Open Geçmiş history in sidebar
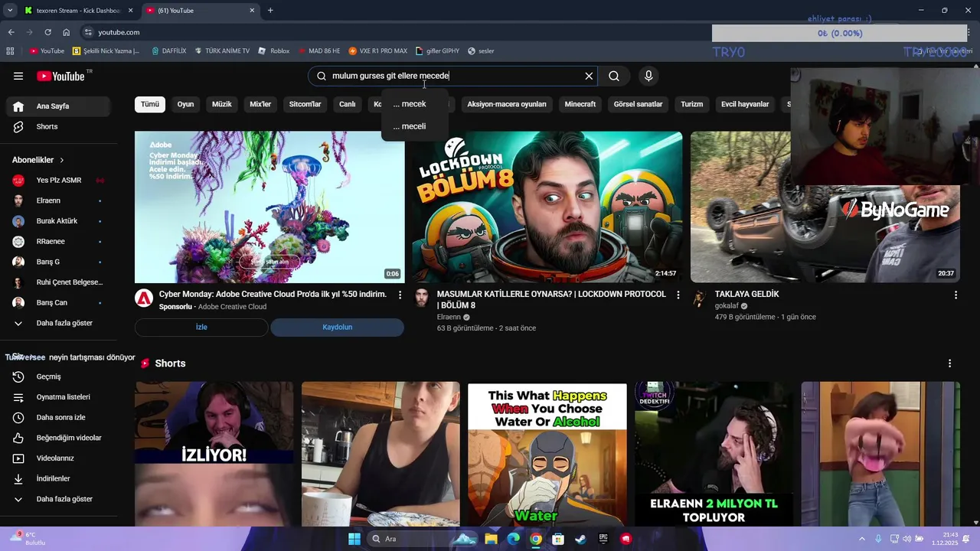980x551 pixels. click(x=58, y=377)
